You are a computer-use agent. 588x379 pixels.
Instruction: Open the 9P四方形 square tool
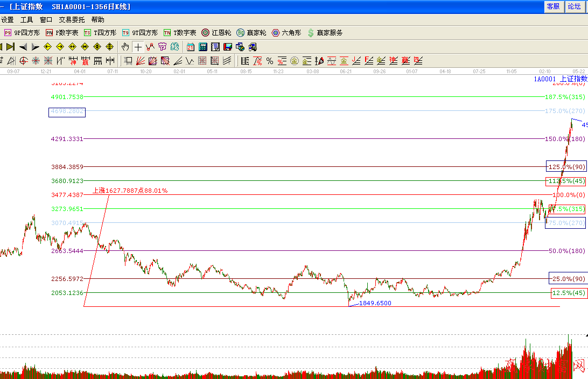22,33
